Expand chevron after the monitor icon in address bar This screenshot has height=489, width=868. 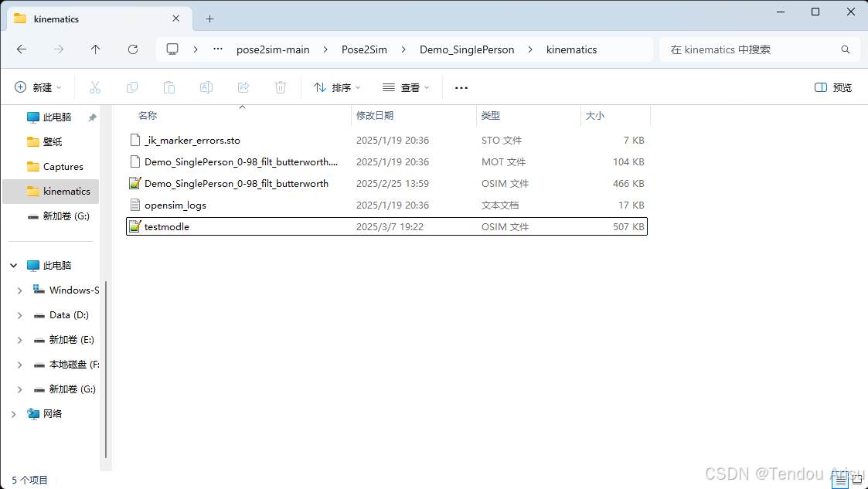point(196,49)
